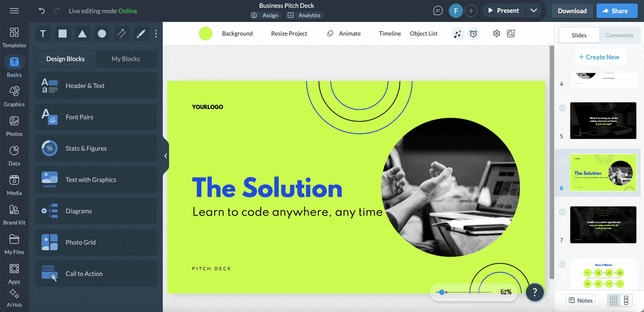This screenshot has width=644, height=312.
Task: Choose the pen drawing tool
Action: (141, 34)
